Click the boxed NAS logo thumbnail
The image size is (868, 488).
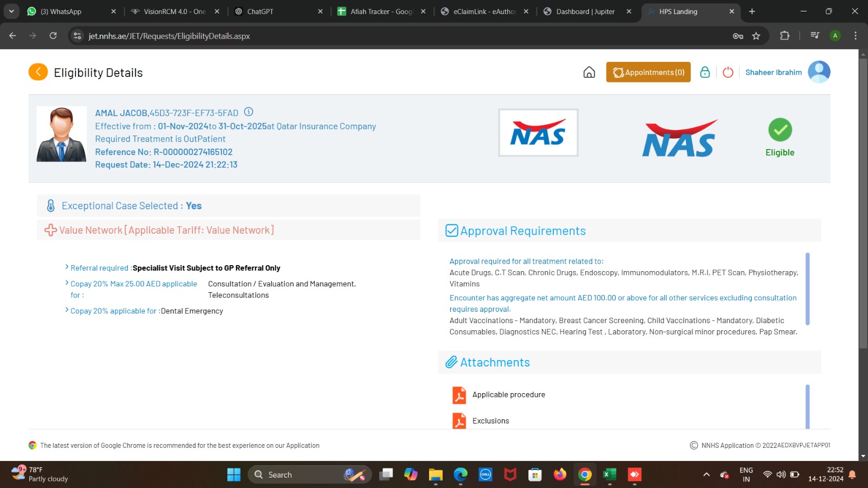tap(538, 133)
